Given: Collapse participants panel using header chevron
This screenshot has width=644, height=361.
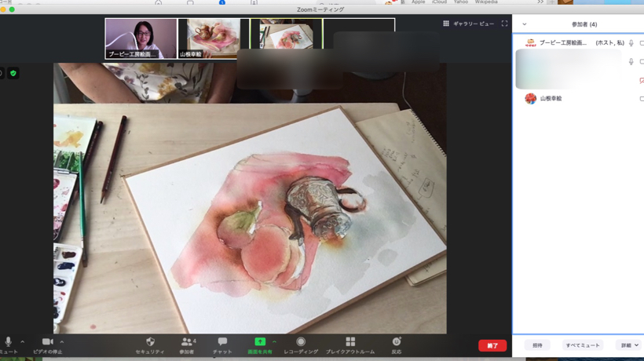Looking at the screenshot, I should [x=525, y=24].
